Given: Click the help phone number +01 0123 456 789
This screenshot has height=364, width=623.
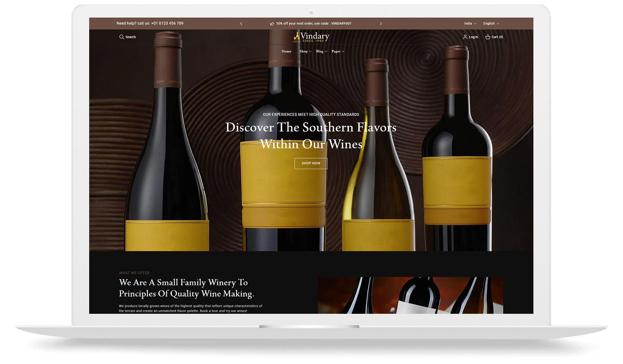Looking at the screenshot, I should 167,23.
